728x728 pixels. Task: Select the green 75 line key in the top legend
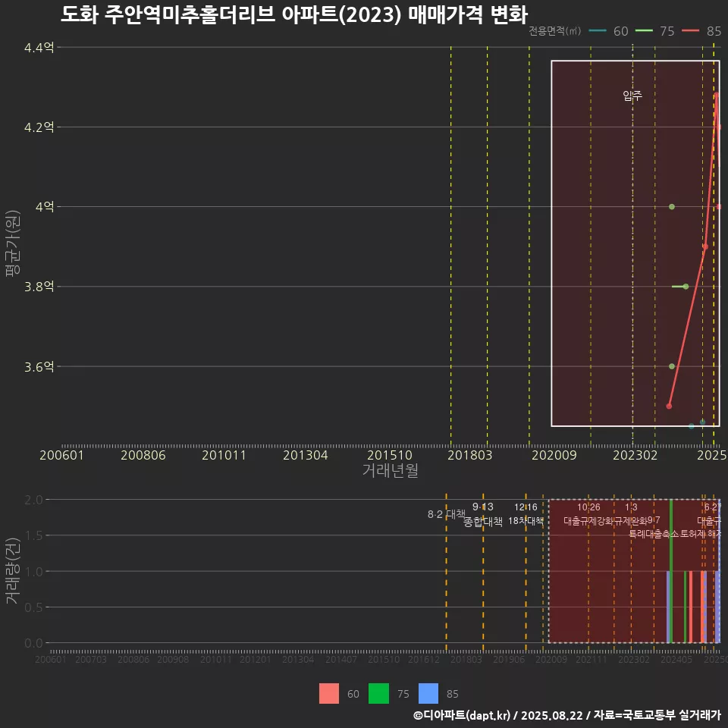pyautogui.click(x=644, y=31)
